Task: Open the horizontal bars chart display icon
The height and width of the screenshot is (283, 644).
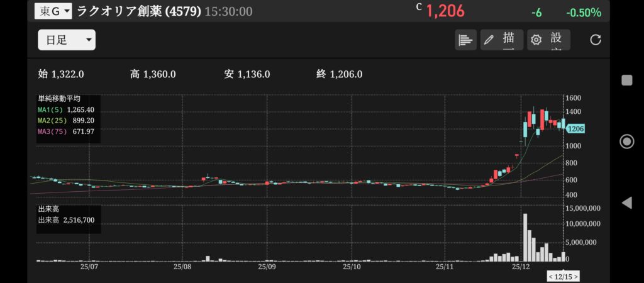Action: click(465, 40)
